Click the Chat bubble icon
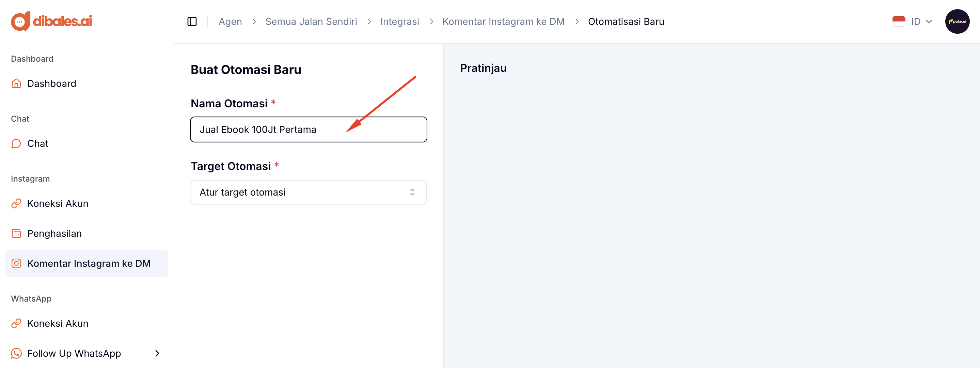The height and width of the screenshot is (368, 980). tap(16, 144)
